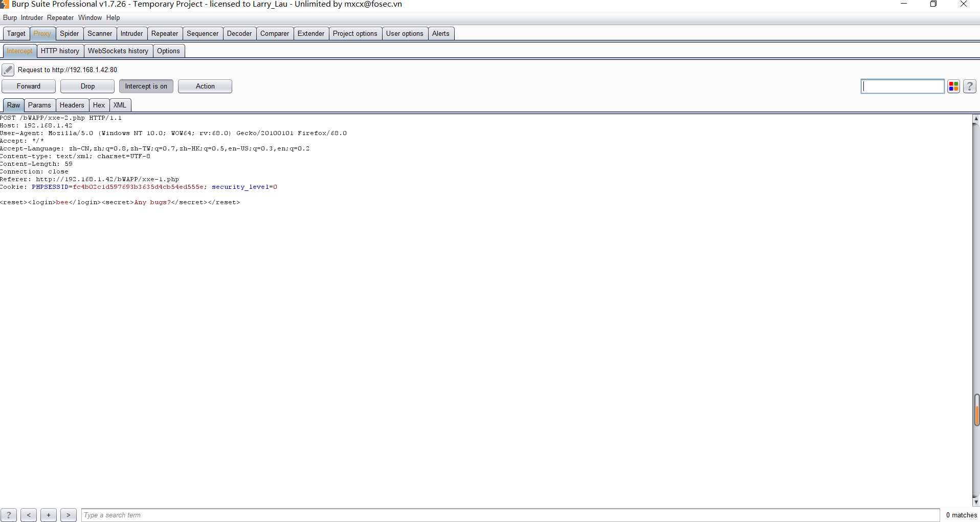Select the Intercept sub-tab
Image resolution: width=980 pixels, height=522 pixels.
coord(19,51)
